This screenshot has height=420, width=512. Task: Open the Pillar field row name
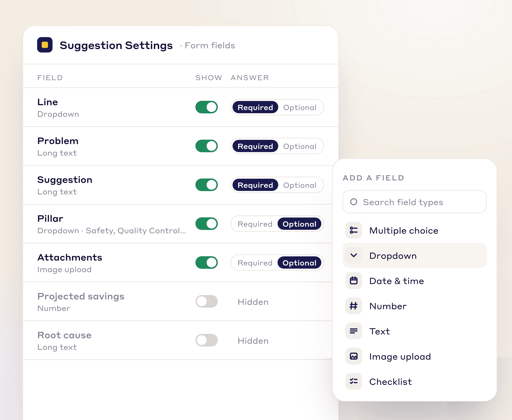tap(50, 218)
